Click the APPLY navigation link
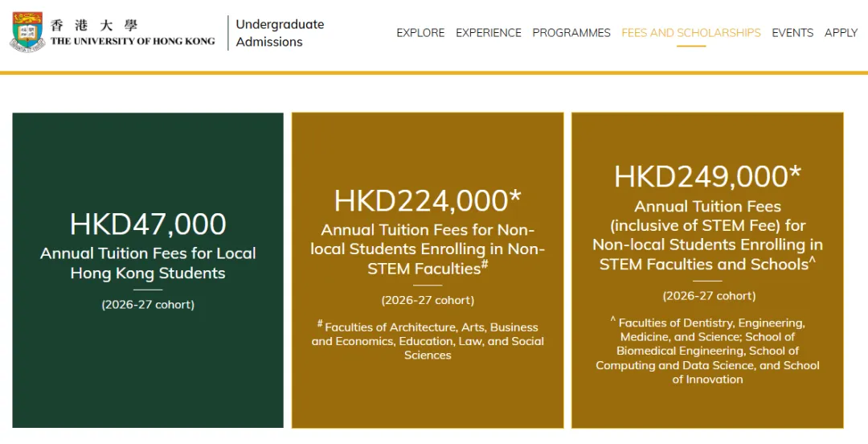Image resolution: width=868 pixels, height=444 pixels. coord(841,33)
